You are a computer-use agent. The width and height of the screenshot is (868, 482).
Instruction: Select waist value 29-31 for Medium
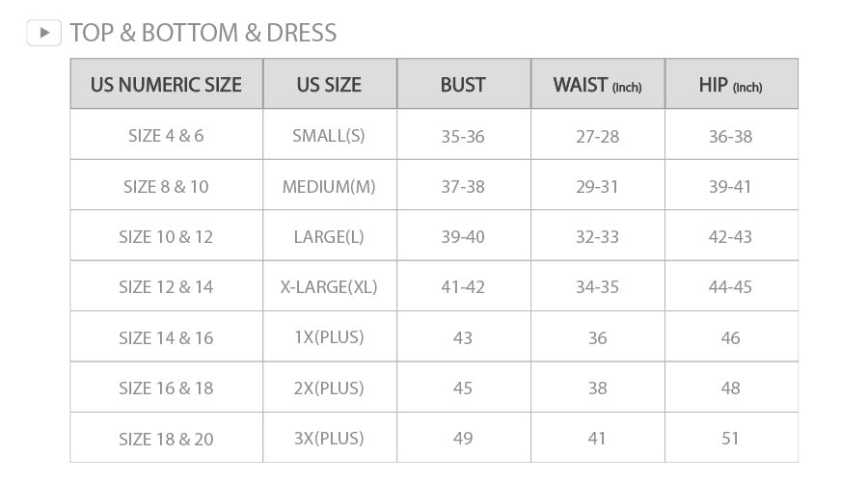point(597,186)
